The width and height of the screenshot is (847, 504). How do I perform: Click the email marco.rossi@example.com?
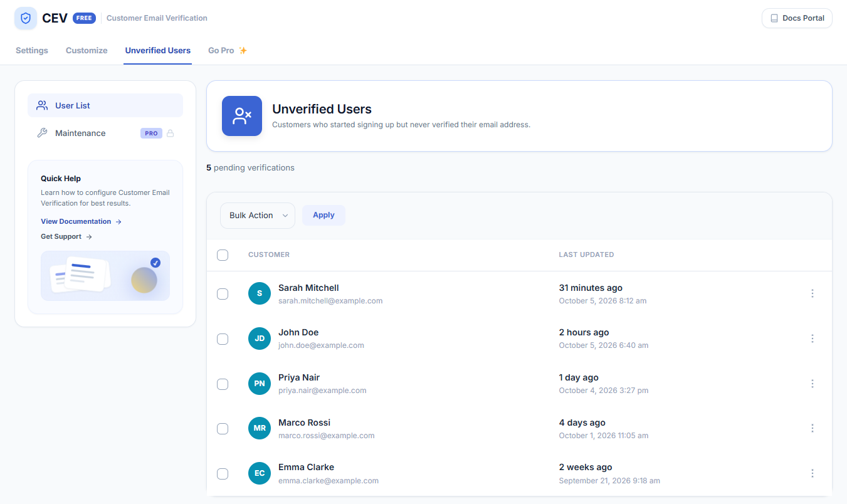[327, 436]
